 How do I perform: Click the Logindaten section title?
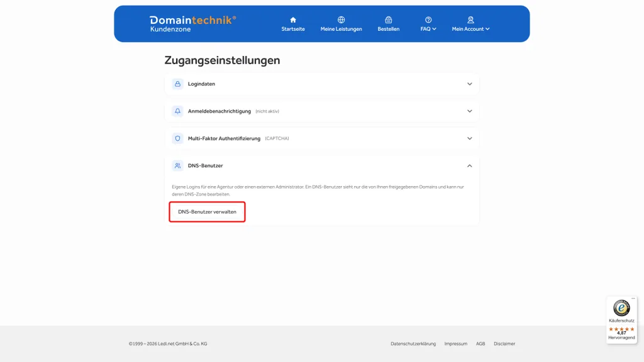click(x=201, y=84)
